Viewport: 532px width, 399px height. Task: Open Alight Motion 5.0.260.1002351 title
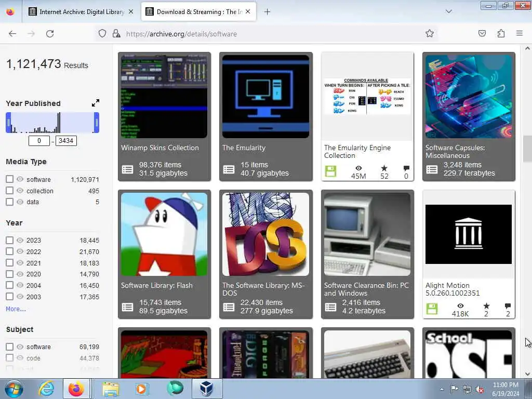tap(453, 289)
